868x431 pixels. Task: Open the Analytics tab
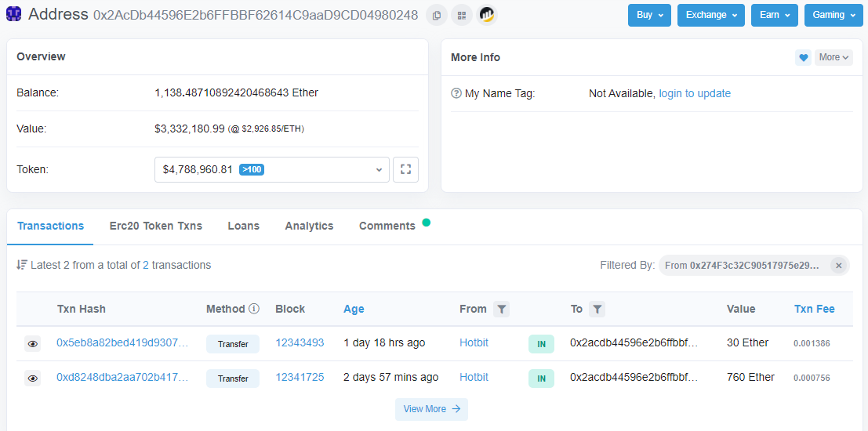tap(309, 226)
